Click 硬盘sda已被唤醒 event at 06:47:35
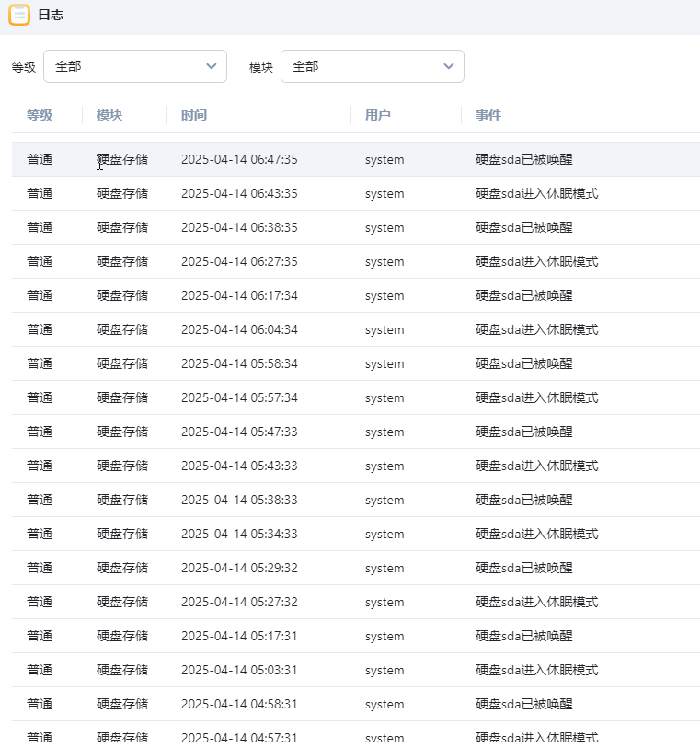Image resolution: width=700 pixels, height=748 pixels. (524, 159)
